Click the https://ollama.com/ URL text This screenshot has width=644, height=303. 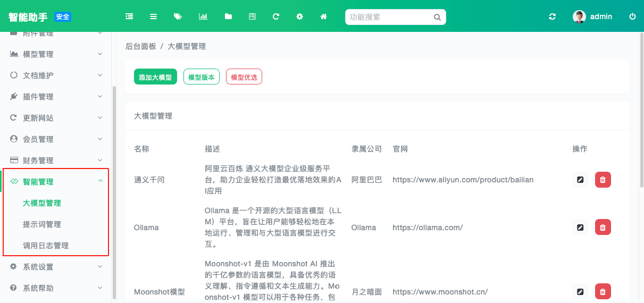click(428, 228)
